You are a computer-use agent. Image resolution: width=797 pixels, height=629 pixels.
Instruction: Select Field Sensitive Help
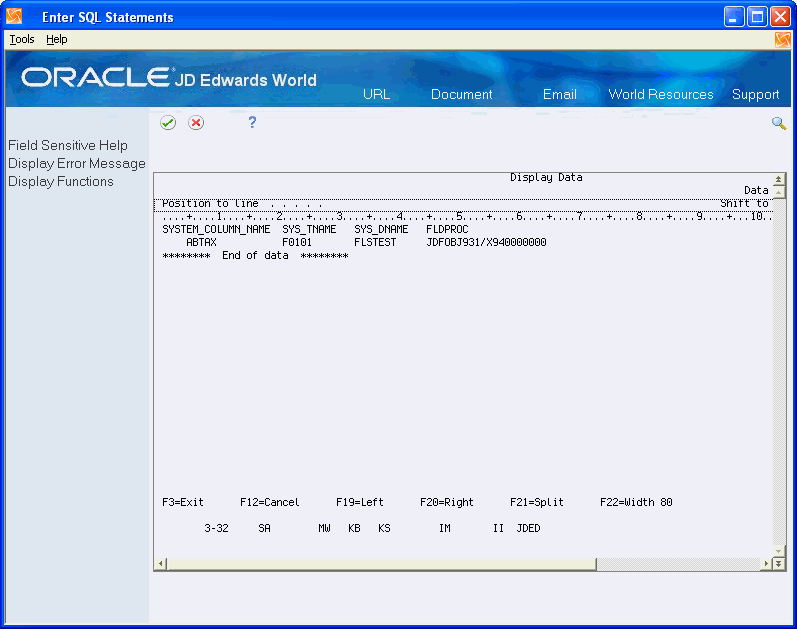[x=68, y=145]
